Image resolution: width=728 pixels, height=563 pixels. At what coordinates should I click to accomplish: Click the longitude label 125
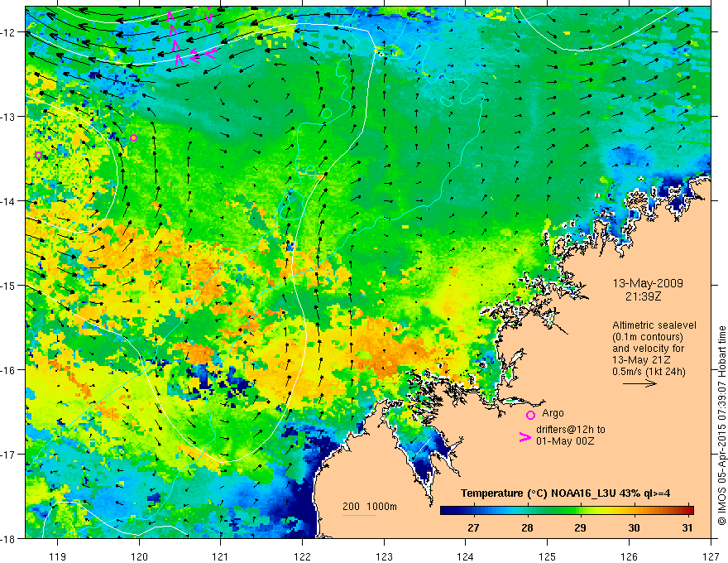tap(548, 556)
